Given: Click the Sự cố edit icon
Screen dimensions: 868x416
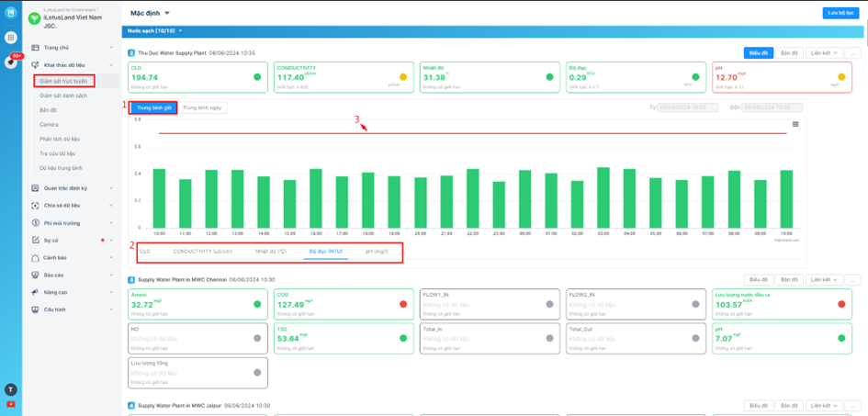Looking at the screenshot, I should click(36, 240).
